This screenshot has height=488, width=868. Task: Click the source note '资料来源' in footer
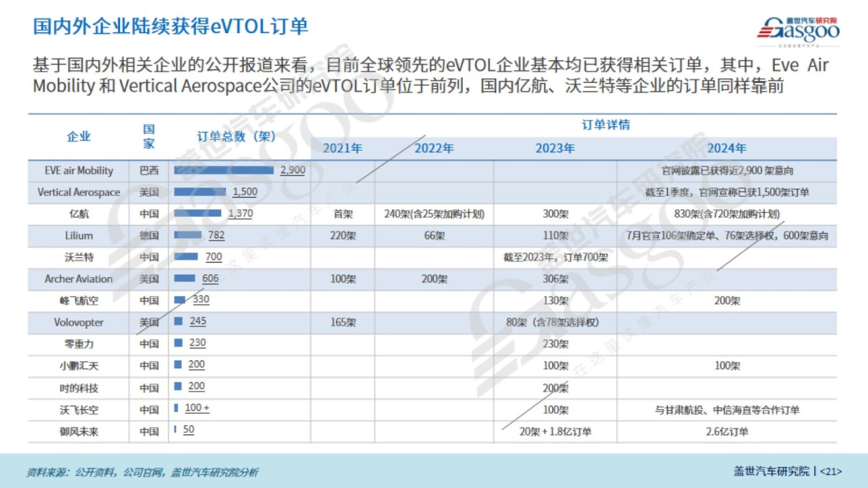[x=142, y=472]
